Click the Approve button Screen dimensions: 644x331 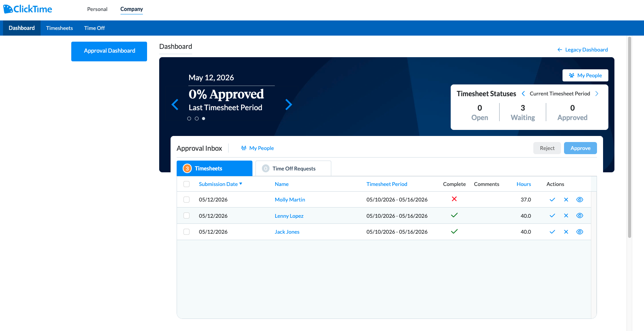tap(580, 148)
